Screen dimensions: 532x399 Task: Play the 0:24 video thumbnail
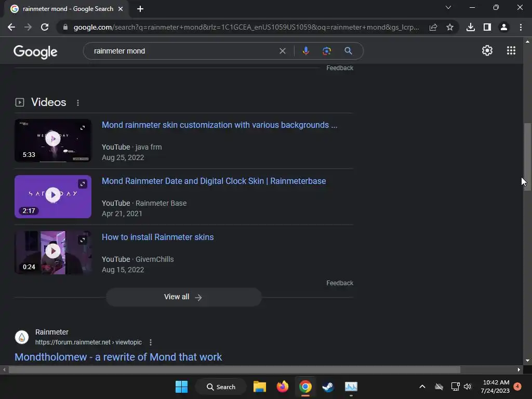point(53,251)
